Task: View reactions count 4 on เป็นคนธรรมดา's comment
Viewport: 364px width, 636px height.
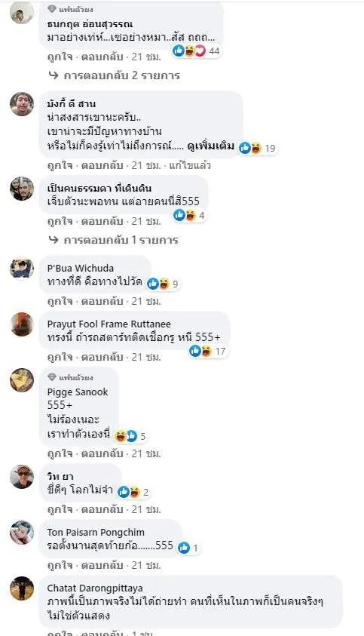Action: pyautogui.click(x=190, y=215)
